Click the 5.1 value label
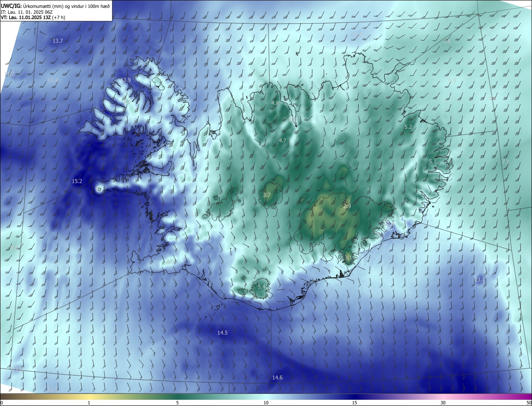Screen dimensions: 532x406 coord(433,161)
